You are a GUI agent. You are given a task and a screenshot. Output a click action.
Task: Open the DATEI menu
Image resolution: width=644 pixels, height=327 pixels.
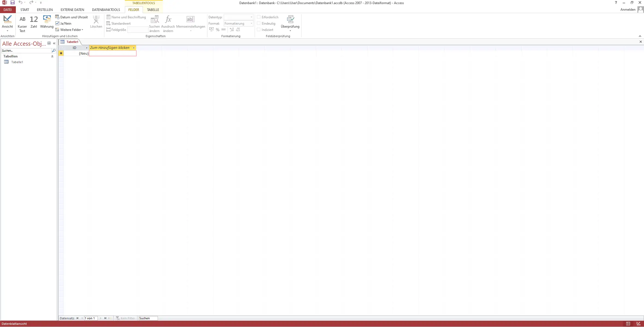[x=8, y=10]
